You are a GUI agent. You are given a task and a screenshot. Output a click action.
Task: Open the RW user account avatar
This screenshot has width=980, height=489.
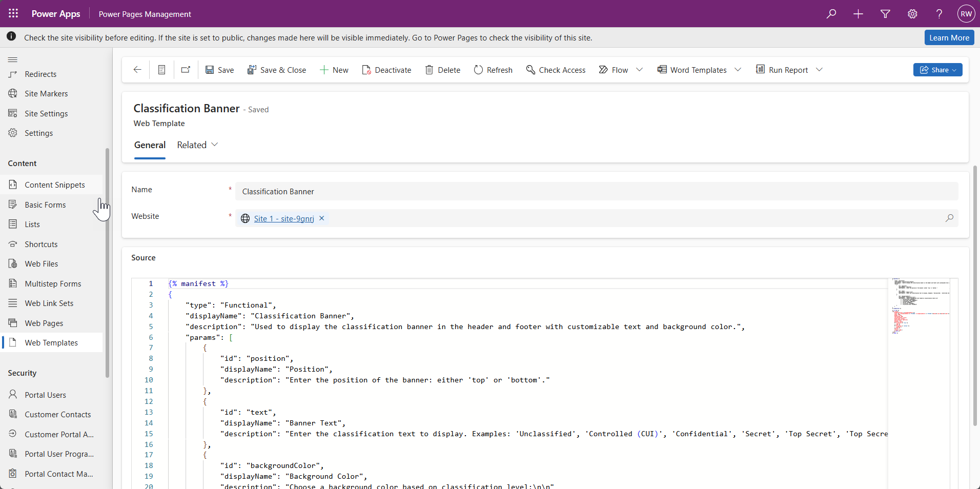[966, 14]
